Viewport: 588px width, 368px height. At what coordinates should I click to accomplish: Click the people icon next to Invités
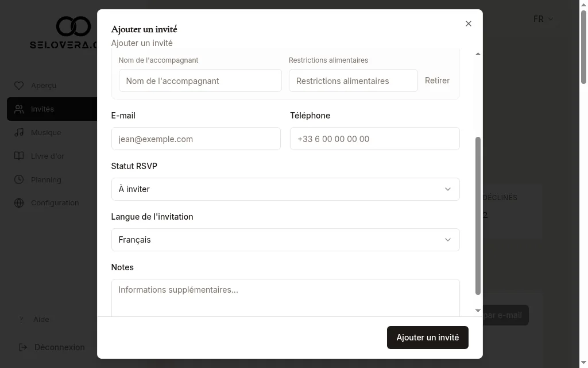[19, 109]
